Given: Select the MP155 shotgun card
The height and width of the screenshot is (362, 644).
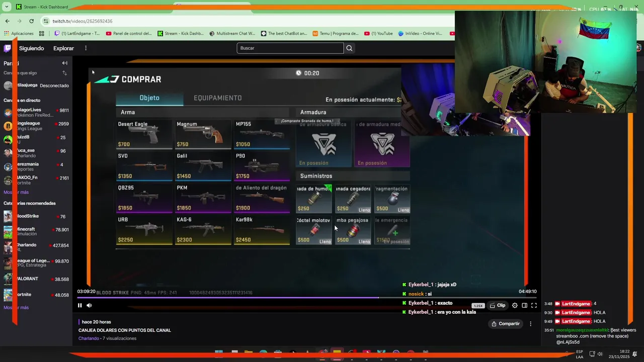Looking at the screenshot, I should [x=262, y=134].
